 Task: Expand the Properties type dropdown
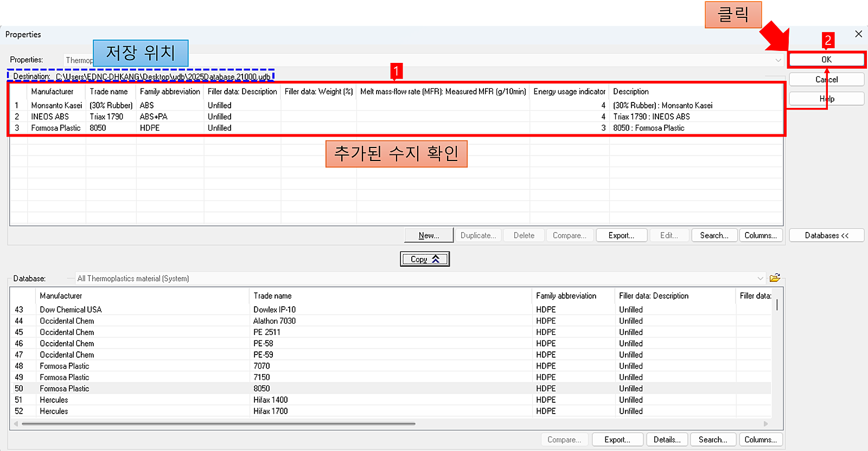778,60
